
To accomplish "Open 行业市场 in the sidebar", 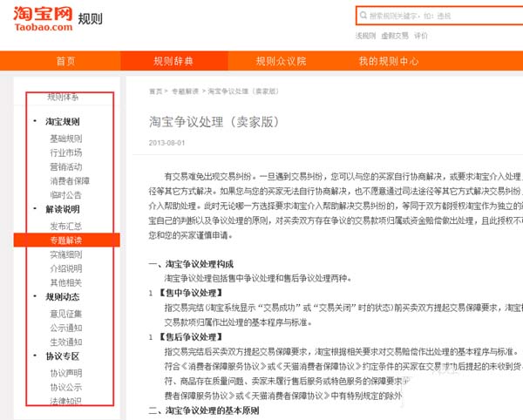I will tap(66, 153).
